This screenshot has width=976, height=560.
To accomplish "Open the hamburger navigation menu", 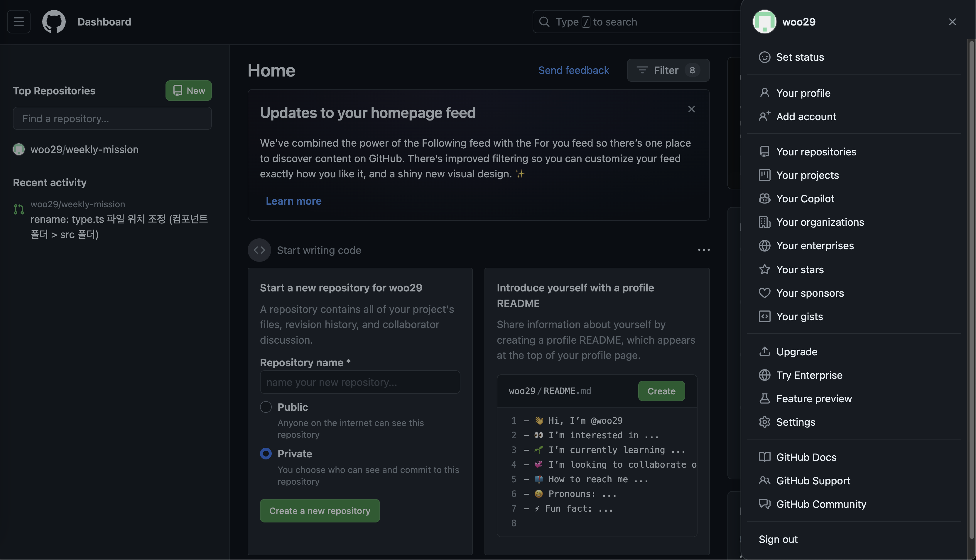I will [x=18, y=21].
